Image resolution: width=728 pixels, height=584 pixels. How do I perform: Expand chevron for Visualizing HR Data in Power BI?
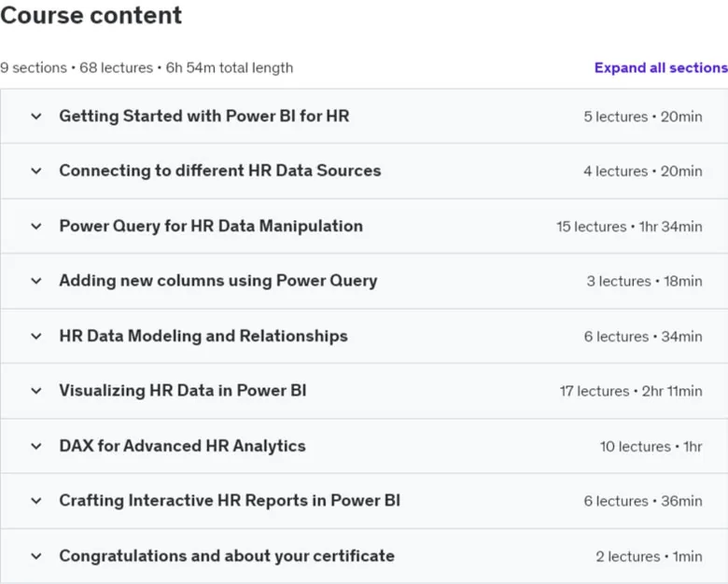click(36, 391)
